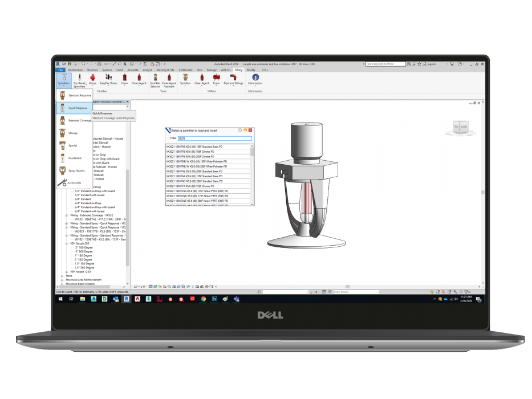This screenshot has height=399, width=532.
Task: Choose Spray Nozzles entry
Action: (x=75, y=170)
